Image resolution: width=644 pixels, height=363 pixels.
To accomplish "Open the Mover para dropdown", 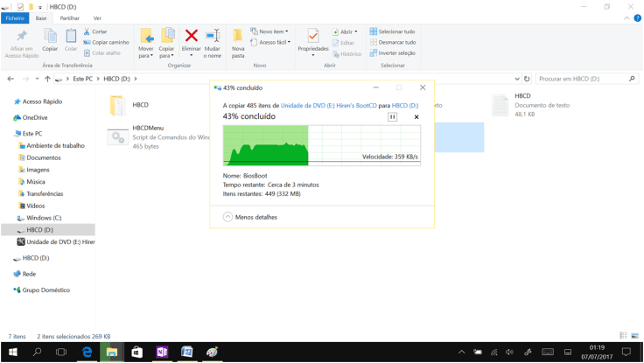I will tap(146, 44).
